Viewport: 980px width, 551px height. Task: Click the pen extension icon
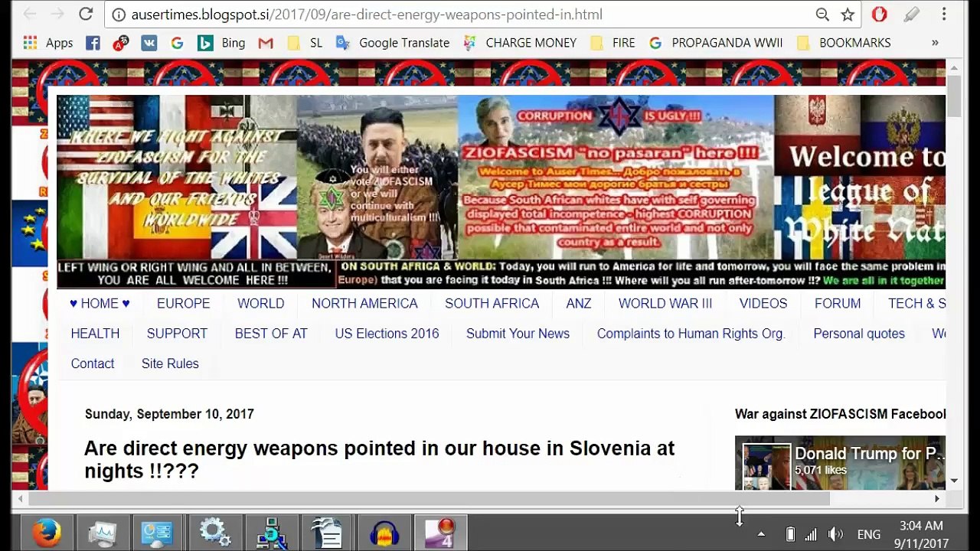[x=911, y=15]
